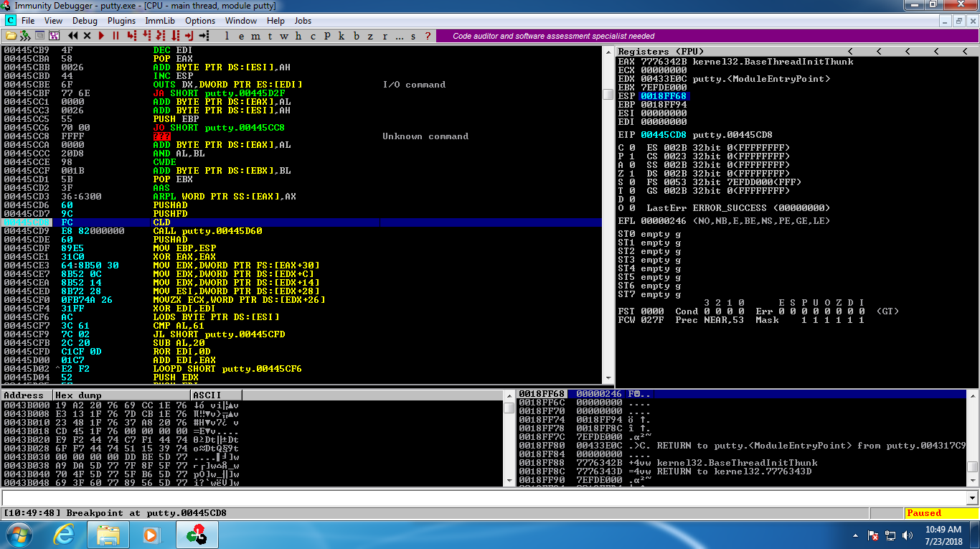Image resolution: width=980 pixels, height=549 pixels.
Task: Select the 'MOV EBP,ESP' instruction row
Action: coord(302,248)
